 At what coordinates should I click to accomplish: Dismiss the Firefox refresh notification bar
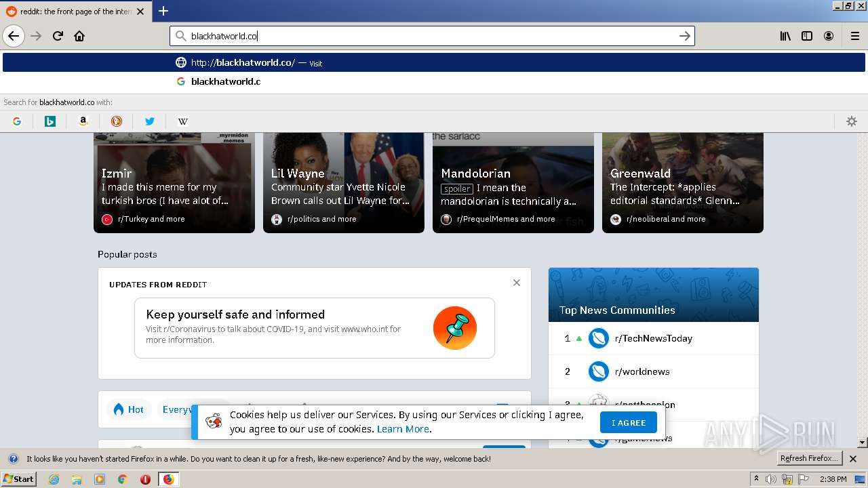click(x=853, y=459)
